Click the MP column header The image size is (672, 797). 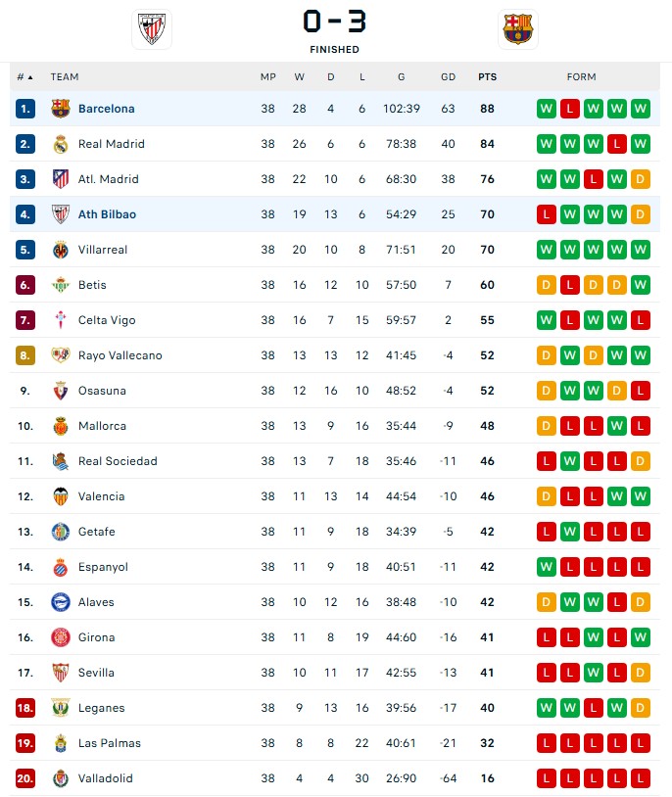[268, 77]
